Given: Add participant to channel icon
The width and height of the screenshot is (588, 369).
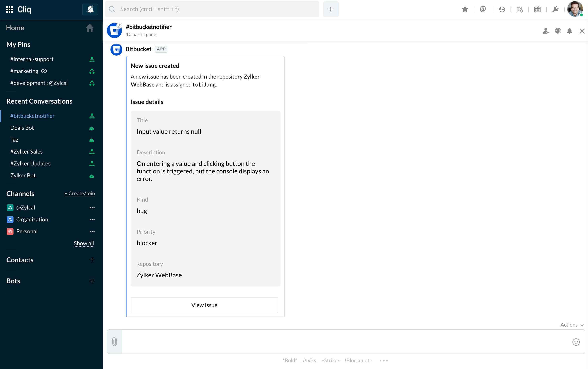Looking at the screenshot, I should 546,31.
